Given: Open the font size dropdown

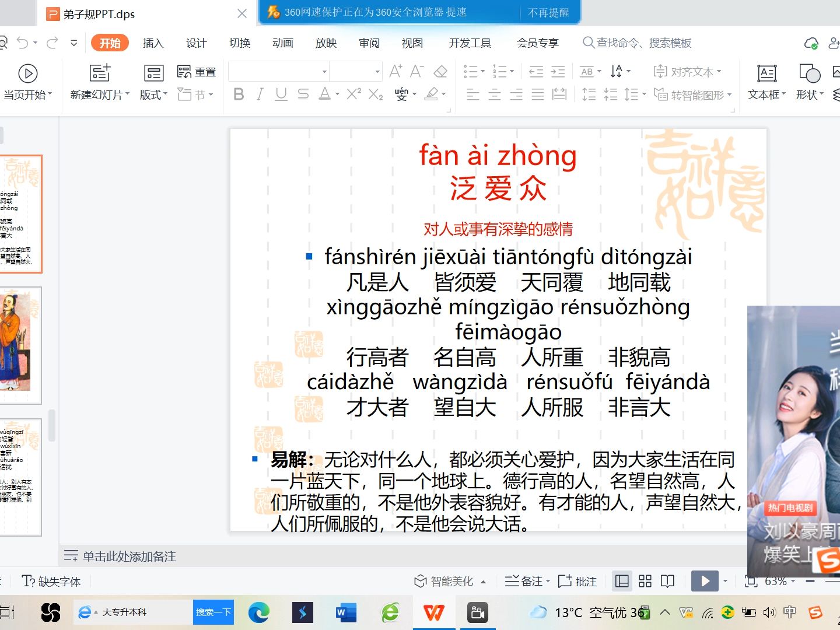Looking at the screenshot, I should [377, 72].
